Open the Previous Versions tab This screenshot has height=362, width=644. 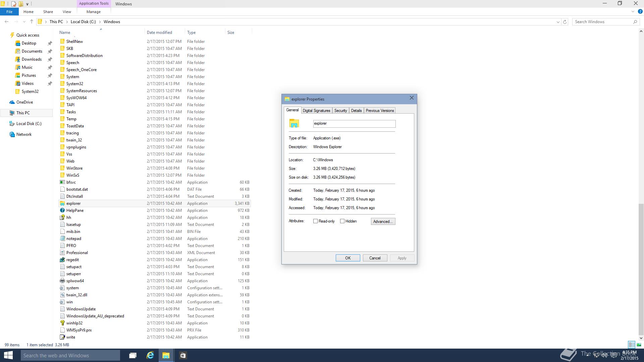pyautogui.click(x=380, y=111)
